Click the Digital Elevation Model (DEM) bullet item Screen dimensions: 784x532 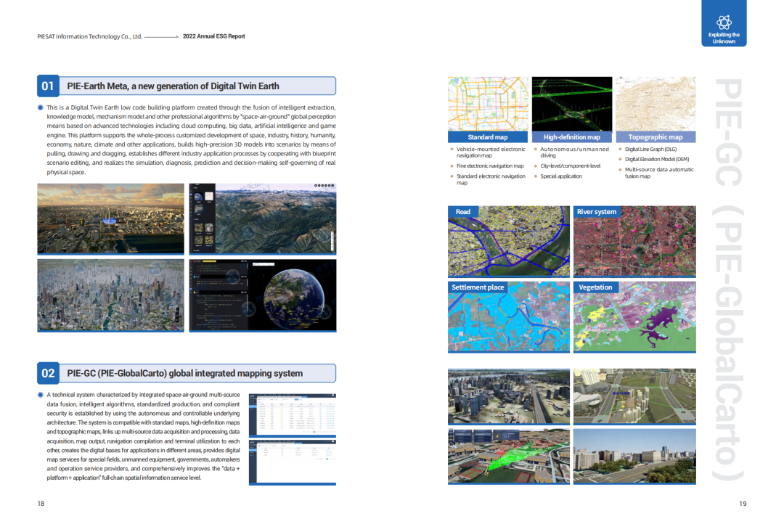(657, 159)
